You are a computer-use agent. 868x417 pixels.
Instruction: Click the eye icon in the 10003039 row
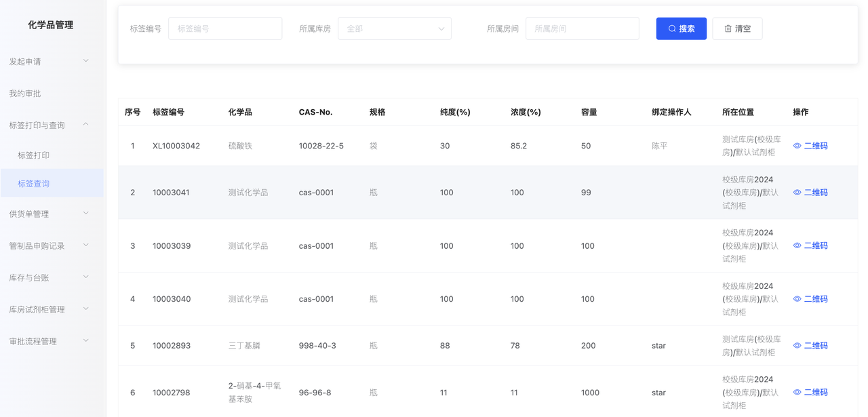point(797,245)
